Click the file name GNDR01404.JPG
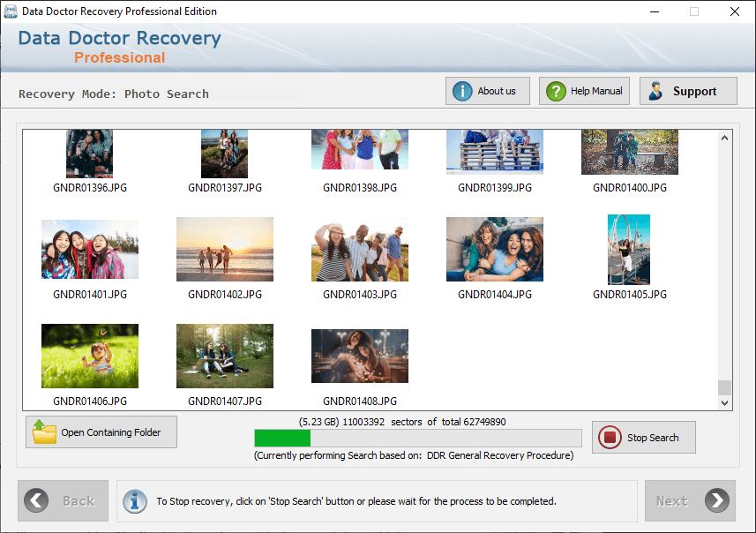 495,294
